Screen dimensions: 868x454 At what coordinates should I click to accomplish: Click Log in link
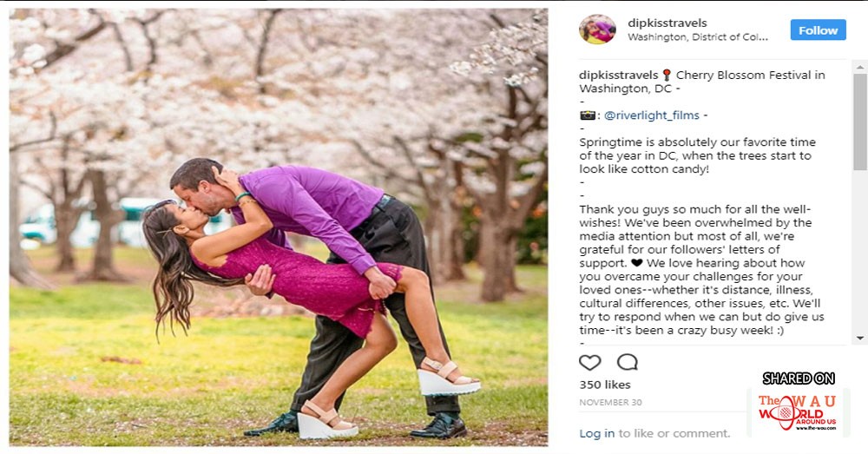[x=597, y=433]
